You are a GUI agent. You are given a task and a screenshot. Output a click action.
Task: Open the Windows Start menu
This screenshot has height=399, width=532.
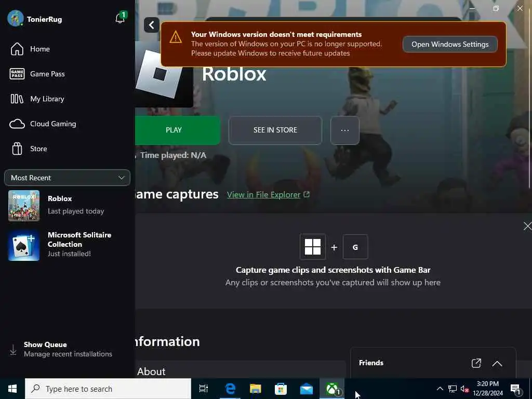[x=12, y=389]
